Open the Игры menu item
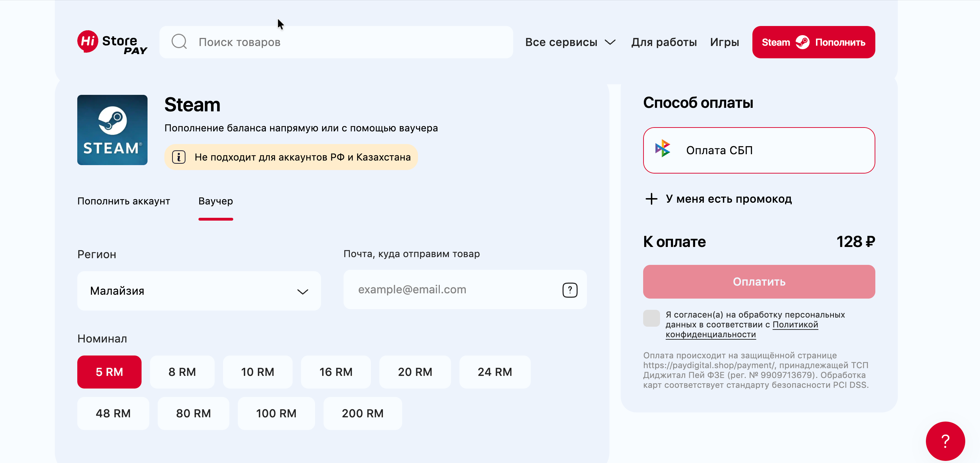The height and width of the screenshot is (463, 980). pos(724,42)
